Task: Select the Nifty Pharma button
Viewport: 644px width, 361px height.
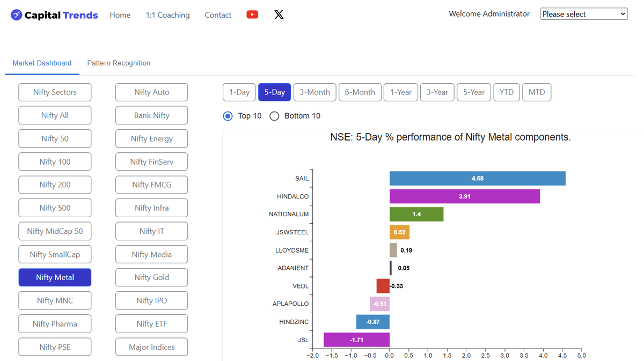Action: tap(55, 324)
